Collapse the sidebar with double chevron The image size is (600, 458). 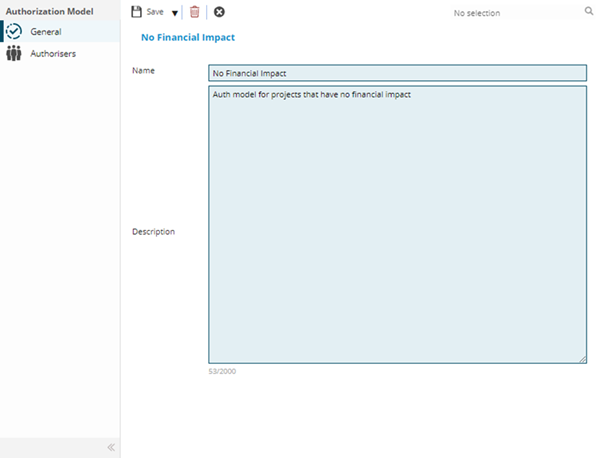pyautogui.click(x=111, y=447)
